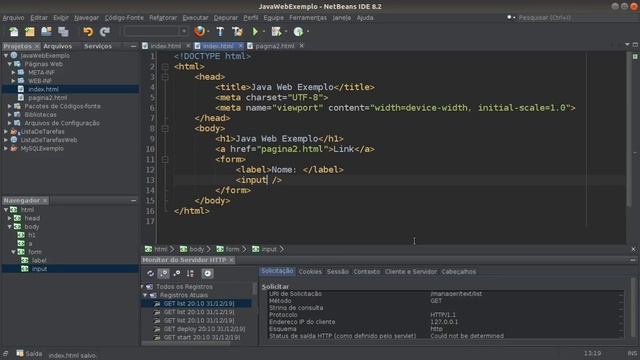Image resolution: width=640 pixels, height=360 pixels.
Task: Expand the MySQLExemplo project
Action: pyautogui.click(x=6, y=149)
